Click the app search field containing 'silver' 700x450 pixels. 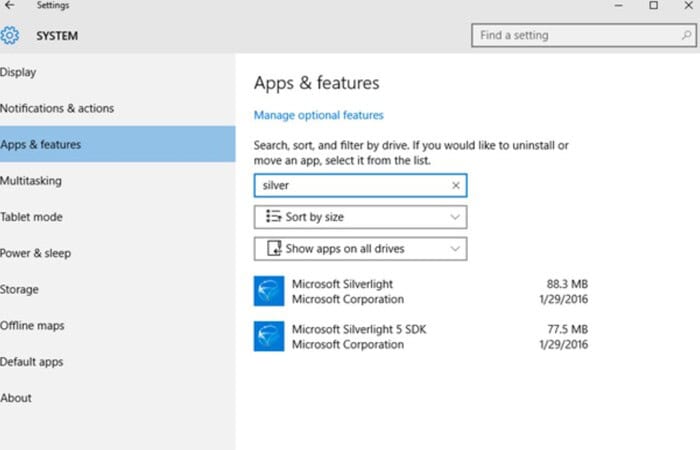pos(360,185)
